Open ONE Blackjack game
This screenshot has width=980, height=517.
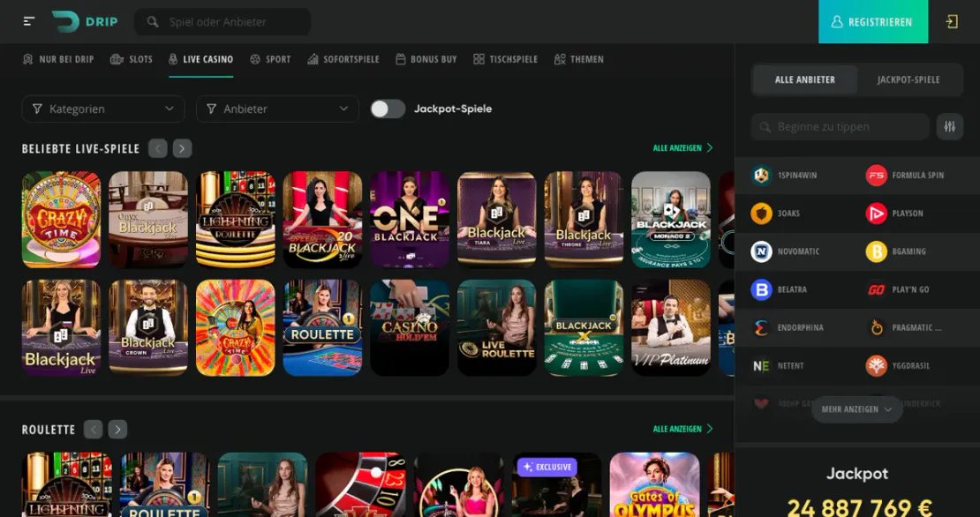(x=410, y=220)
